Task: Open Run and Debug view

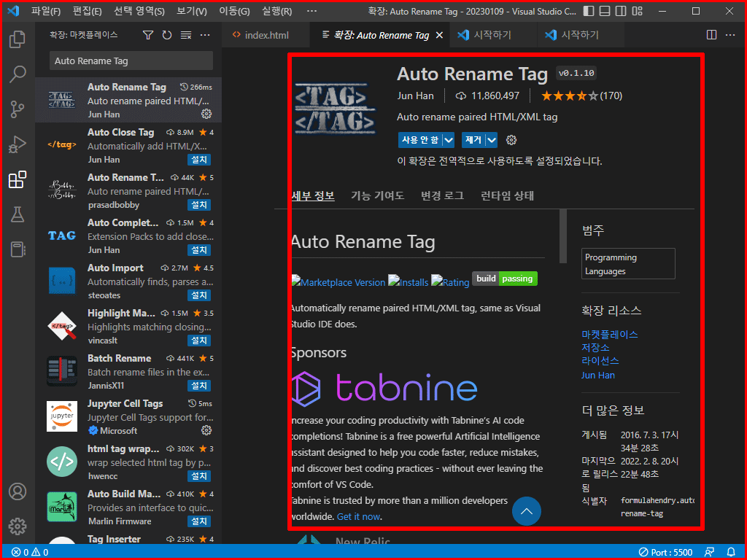Action: [x=18, y=144]
